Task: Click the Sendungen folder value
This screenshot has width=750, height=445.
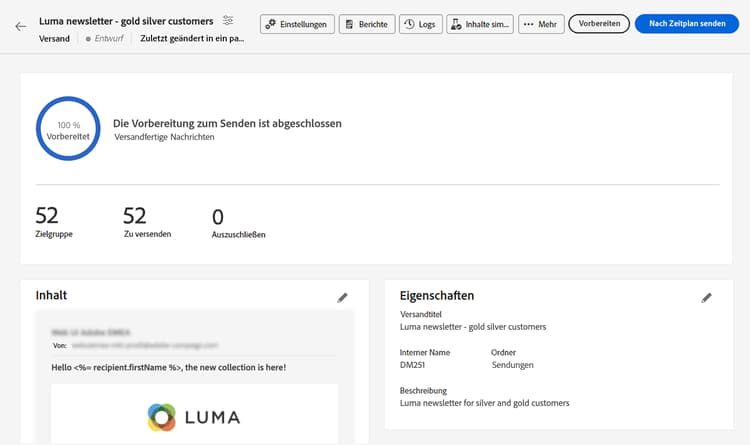Action: click(512, 365)
